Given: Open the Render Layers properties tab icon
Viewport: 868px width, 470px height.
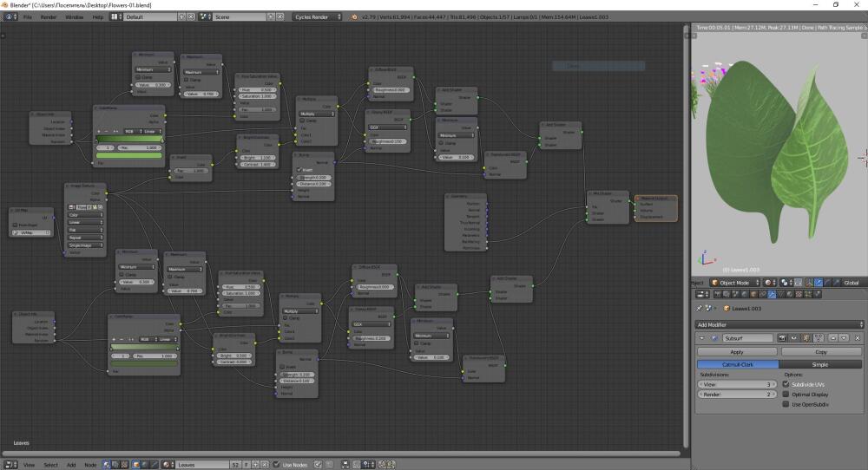Looking at the screenshot, I should point(727,294).
